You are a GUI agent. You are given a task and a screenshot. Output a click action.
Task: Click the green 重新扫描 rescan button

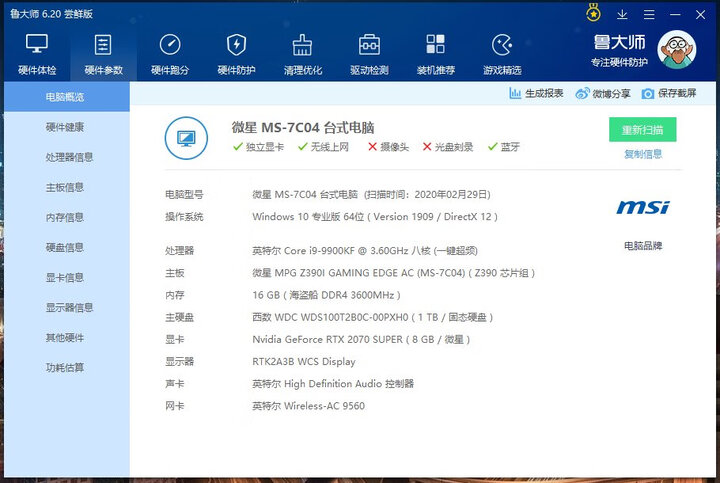pos(642,129)
